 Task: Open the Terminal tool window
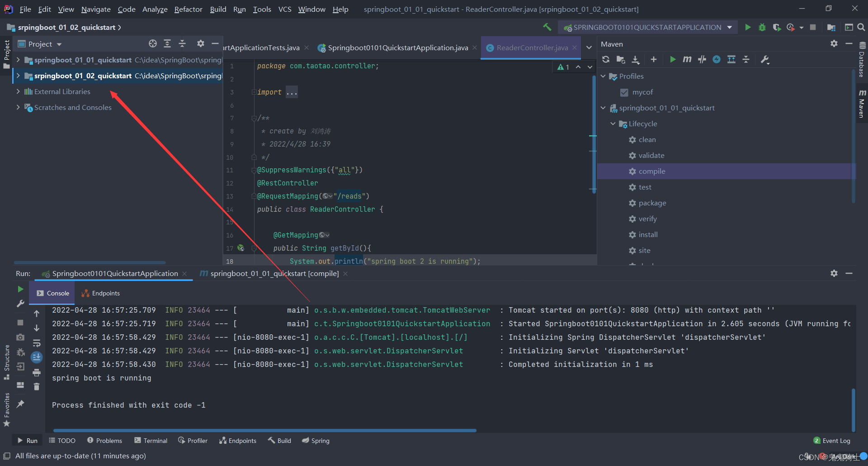click(151, 441)
